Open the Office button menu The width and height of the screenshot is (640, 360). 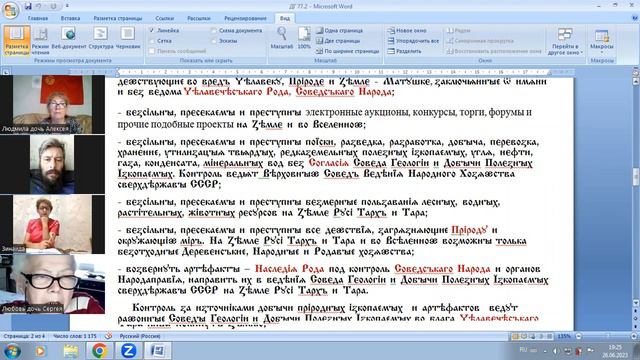[x=10, y=10]
